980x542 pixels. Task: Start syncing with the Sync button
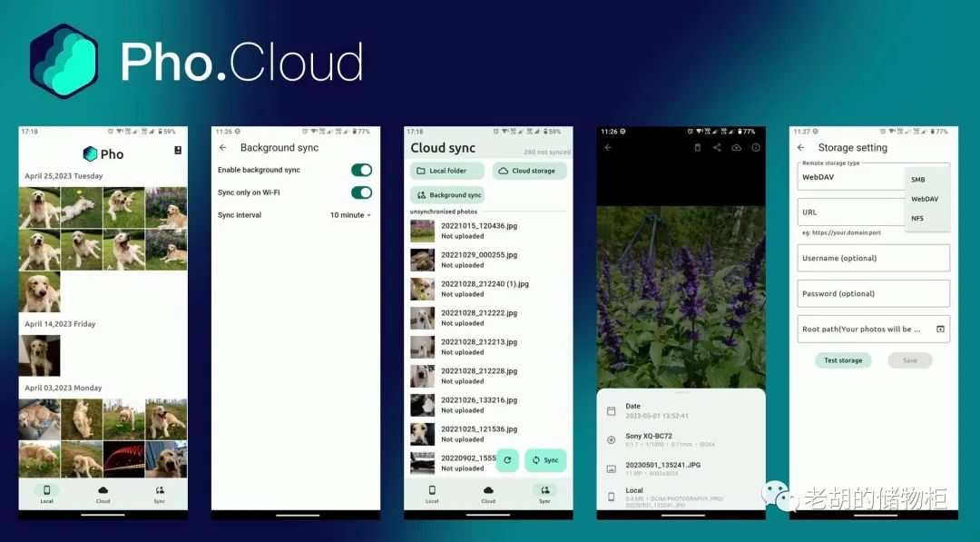pyautogui.click(x=545, y=460)
